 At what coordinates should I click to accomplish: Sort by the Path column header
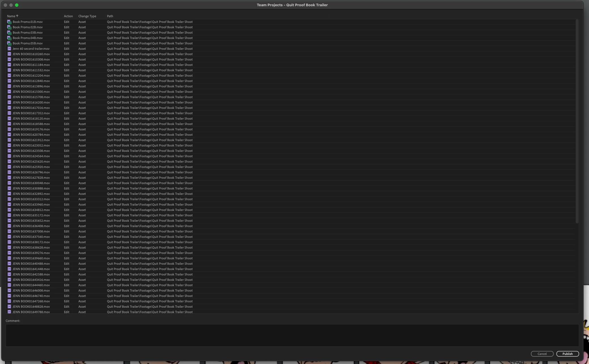[x=110, y=16]
